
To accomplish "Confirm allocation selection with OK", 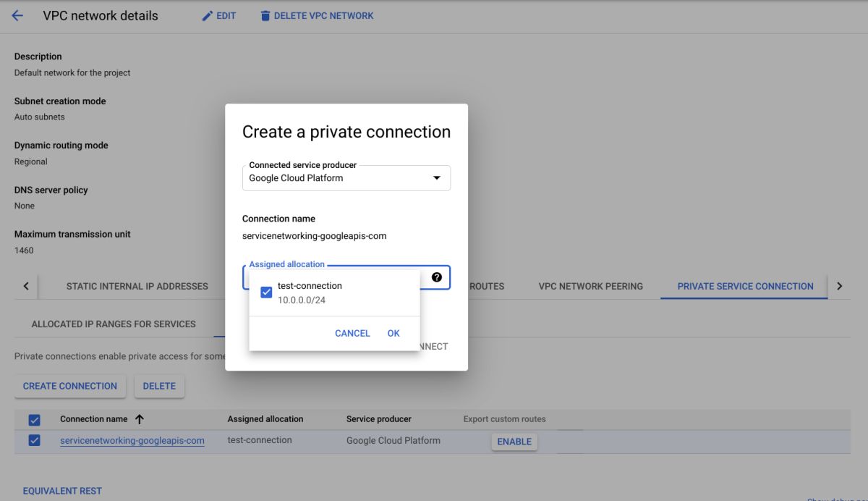I will click(x=393, y=333).
